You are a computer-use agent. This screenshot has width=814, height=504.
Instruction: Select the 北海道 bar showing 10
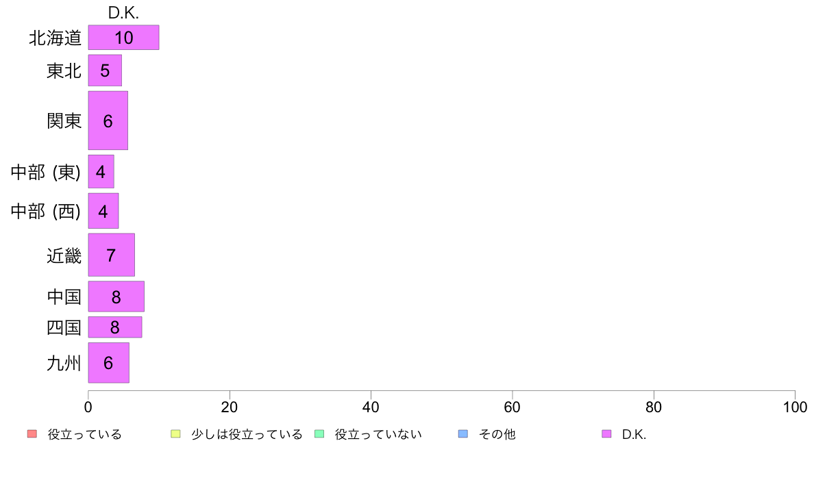tap(123, 38)
